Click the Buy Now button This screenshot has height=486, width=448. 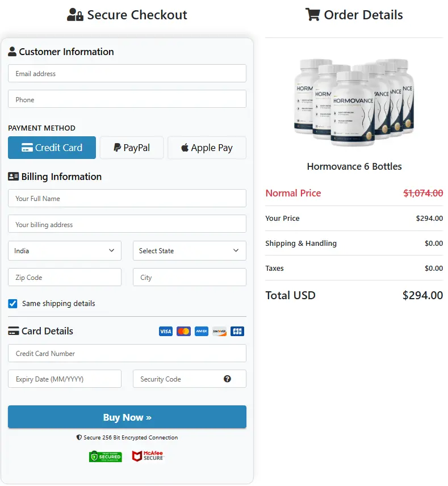pyautogui.click(x=127, y=417)
